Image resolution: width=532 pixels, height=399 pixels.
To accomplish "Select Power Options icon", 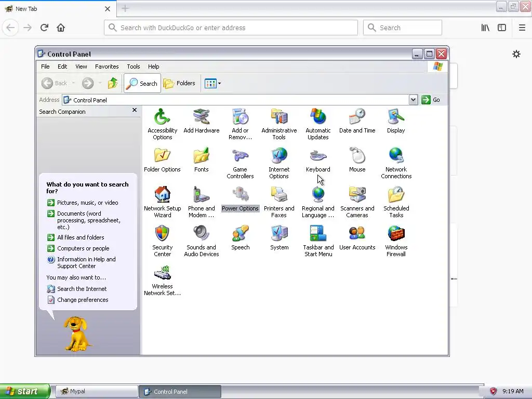I will 240,199.
